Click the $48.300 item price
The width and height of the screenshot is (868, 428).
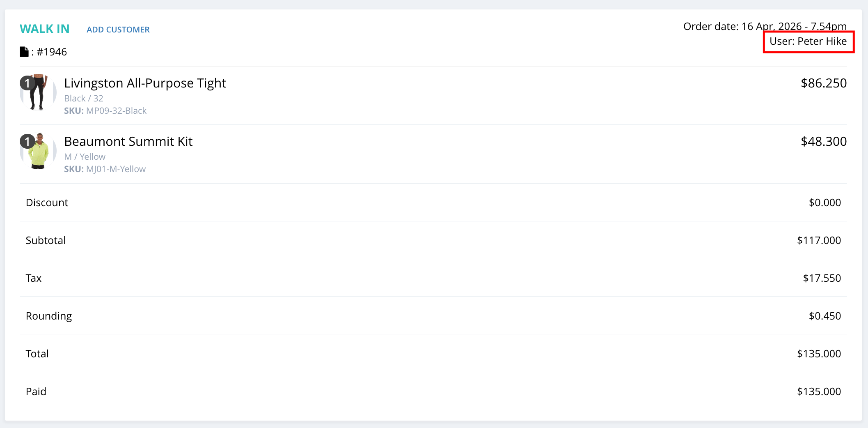click(823, 141)
